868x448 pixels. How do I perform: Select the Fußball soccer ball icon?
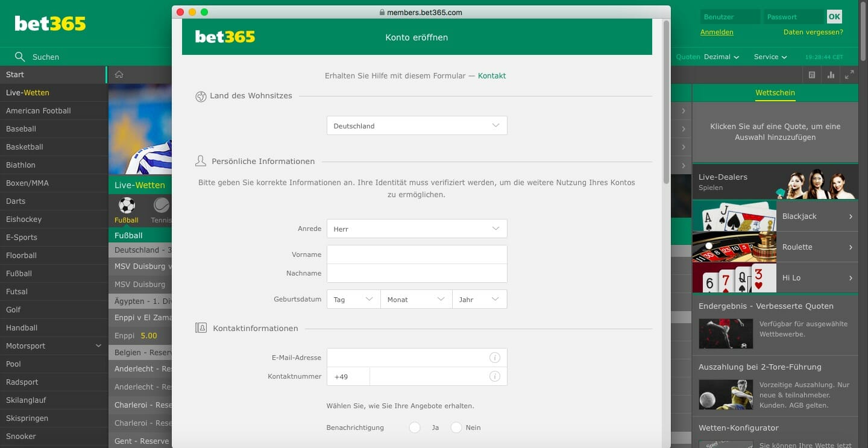coord(127,206)
